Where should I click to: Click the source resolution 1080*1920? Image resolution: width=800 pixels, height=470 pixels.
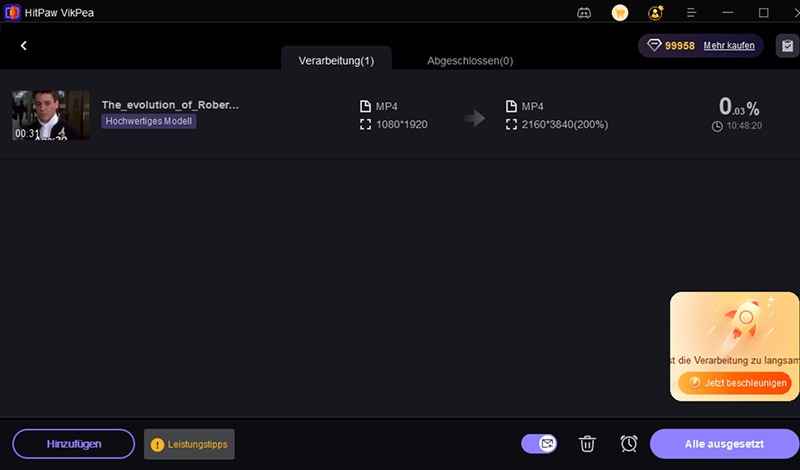click(x=402, y=125)
